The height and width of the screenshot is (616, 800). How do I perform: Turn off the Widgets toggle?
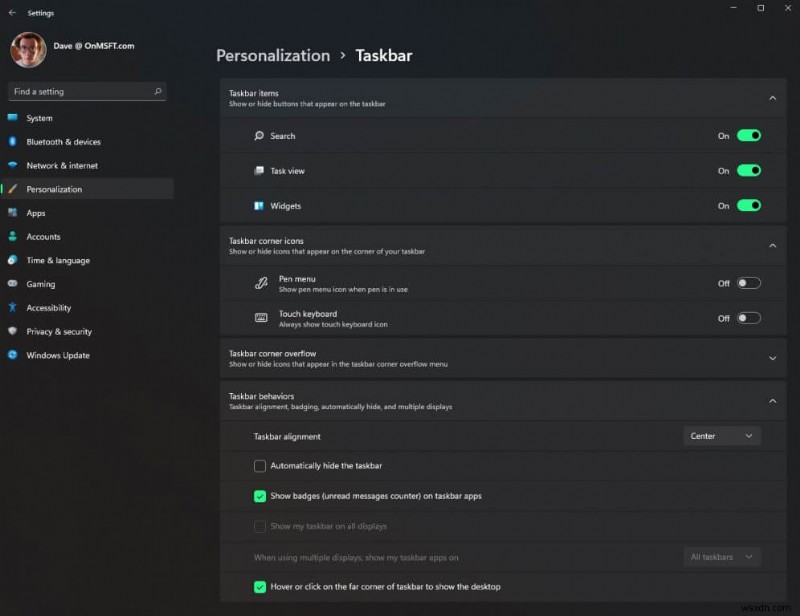pyautogui.click(x=748, y=205)
